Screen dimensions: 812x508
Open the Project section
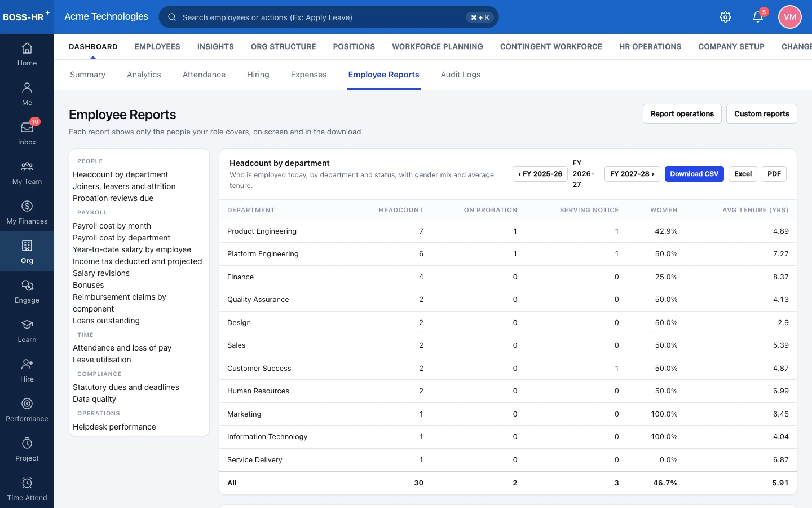pyautogui.click(x=27, y=449)
